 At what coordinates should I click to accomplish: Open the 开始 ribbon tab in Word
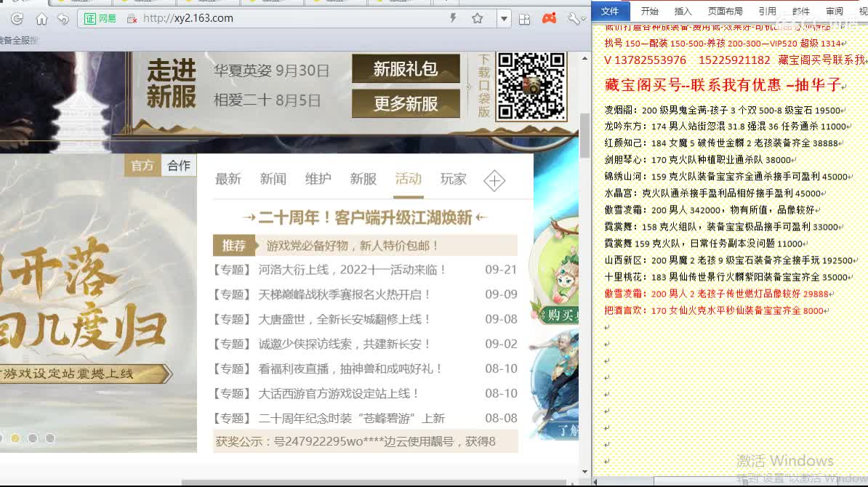(x=649, y=11)
